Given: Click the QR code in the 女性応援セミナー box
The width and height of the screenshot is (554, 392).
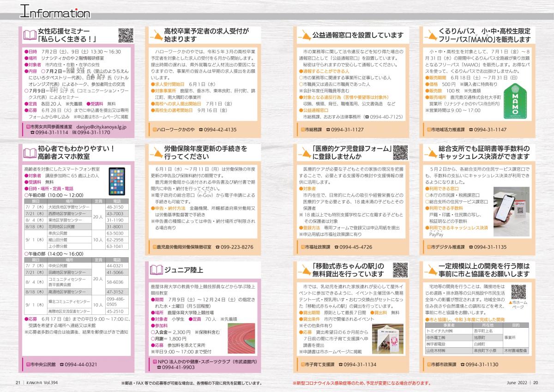Looking at the screenshot, I should [126, 36].
